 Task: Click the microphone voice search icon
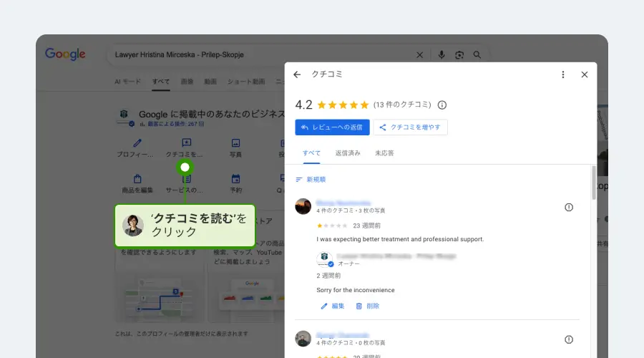[x=441, y=55]
